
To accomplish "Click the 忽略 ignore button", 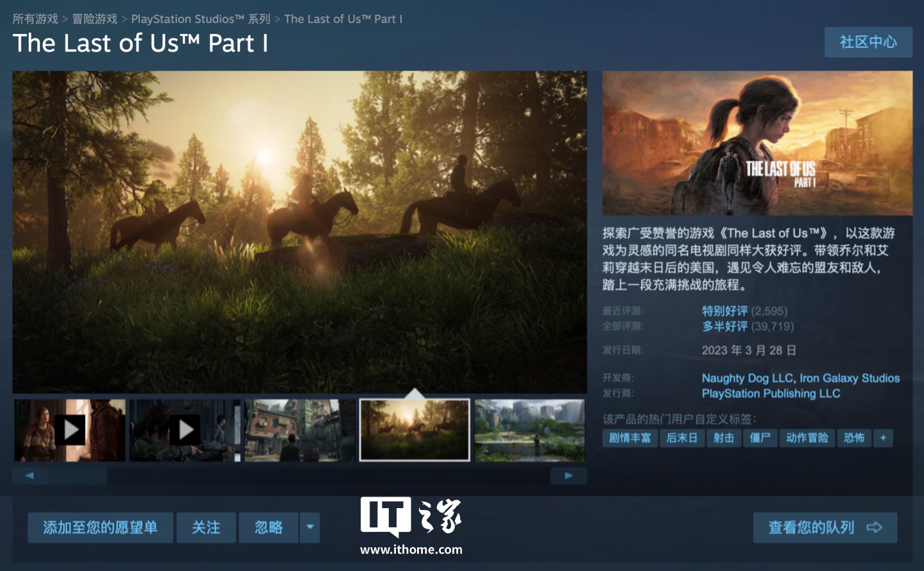I will (268, 527).
